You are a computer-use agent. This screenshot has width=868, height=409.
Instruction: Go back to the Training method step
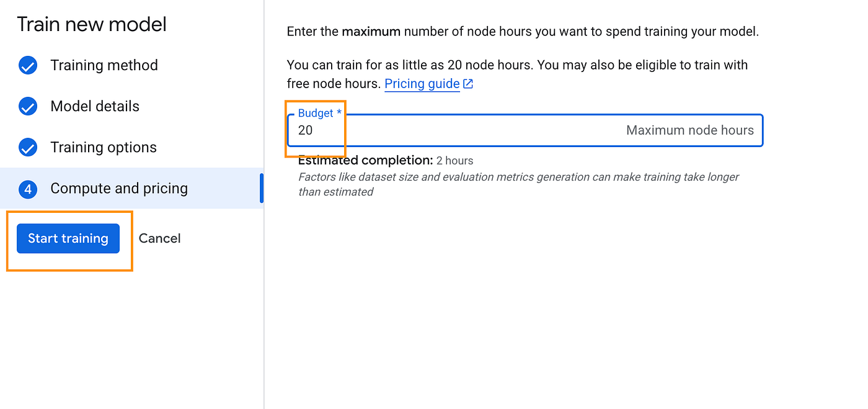104,65
